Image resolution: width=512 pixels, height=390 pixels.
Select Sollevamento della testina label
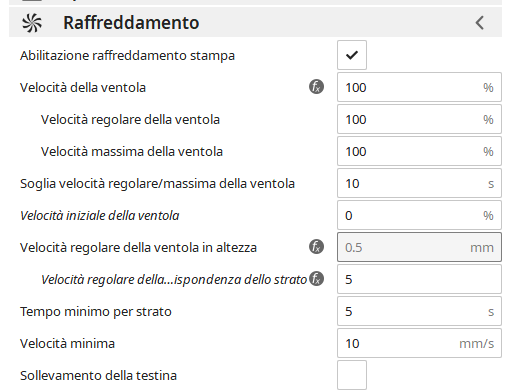pyautogui.click(x=98, y=376)
